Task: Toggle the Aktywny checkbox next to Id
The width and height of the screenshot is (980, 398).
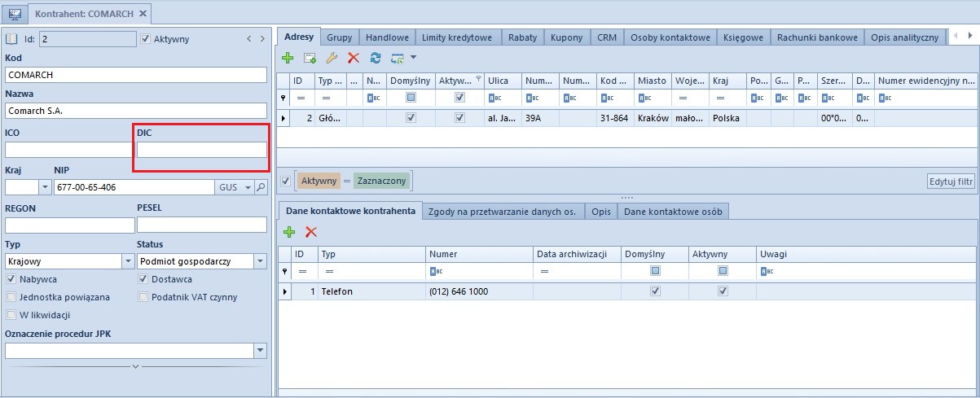Action: point(146,38)
